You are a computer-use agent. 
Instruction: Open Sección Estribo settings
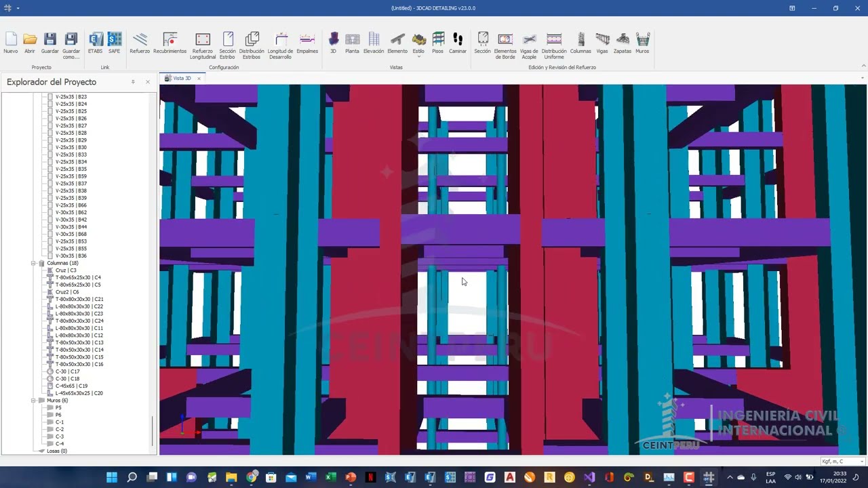(228, 46)
